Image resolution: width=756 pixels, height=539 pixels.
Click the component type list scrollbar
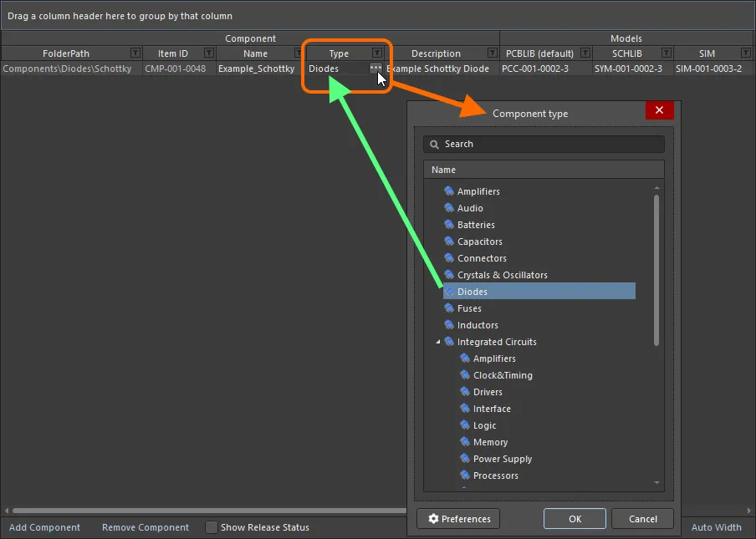pos(656,270)
